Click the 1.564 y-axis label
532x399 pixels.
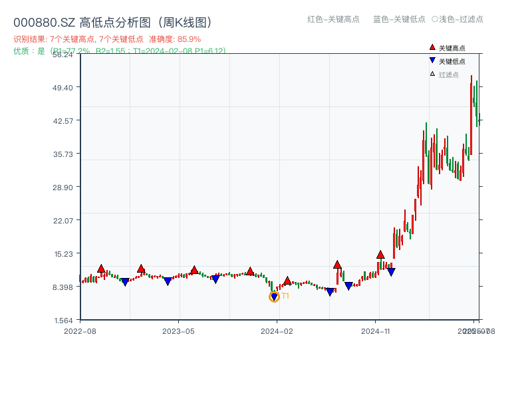(x=63, y=321)
